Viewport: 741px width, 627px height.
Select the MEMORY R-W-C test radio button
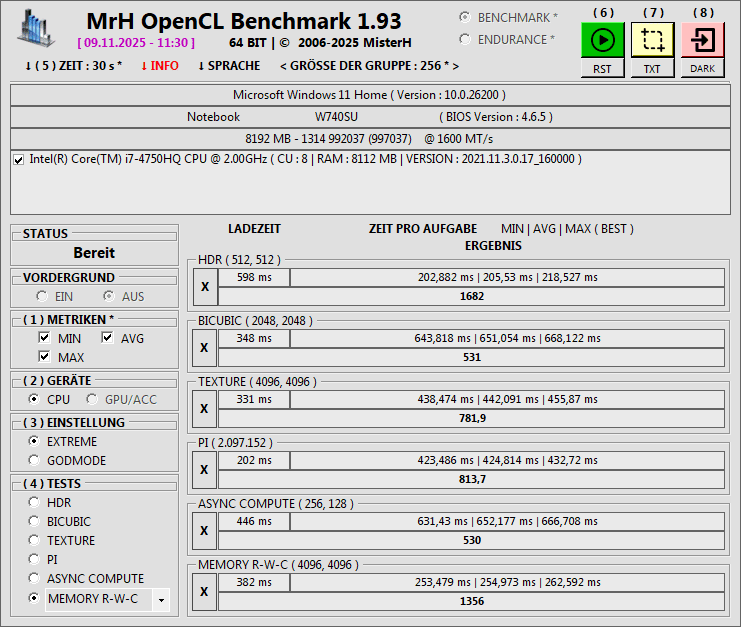point(34,598)
